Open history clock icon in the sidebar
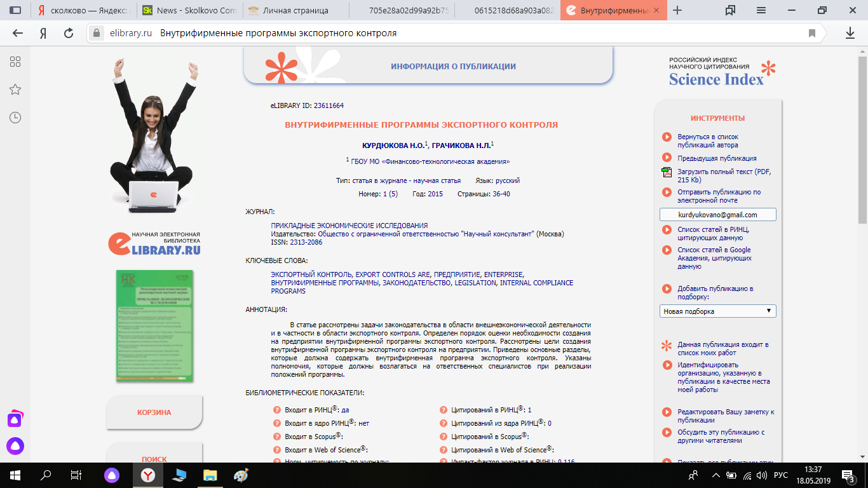Image resolution: width=868 pixels, height=488 pixels. click(x=15, y=118)
